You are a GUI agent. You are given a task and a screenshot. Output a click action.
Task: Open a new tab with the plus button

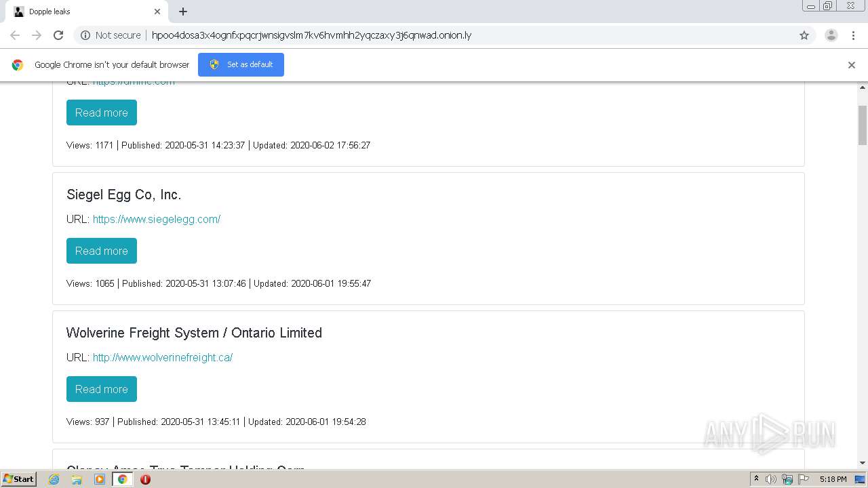pos(183,12)
